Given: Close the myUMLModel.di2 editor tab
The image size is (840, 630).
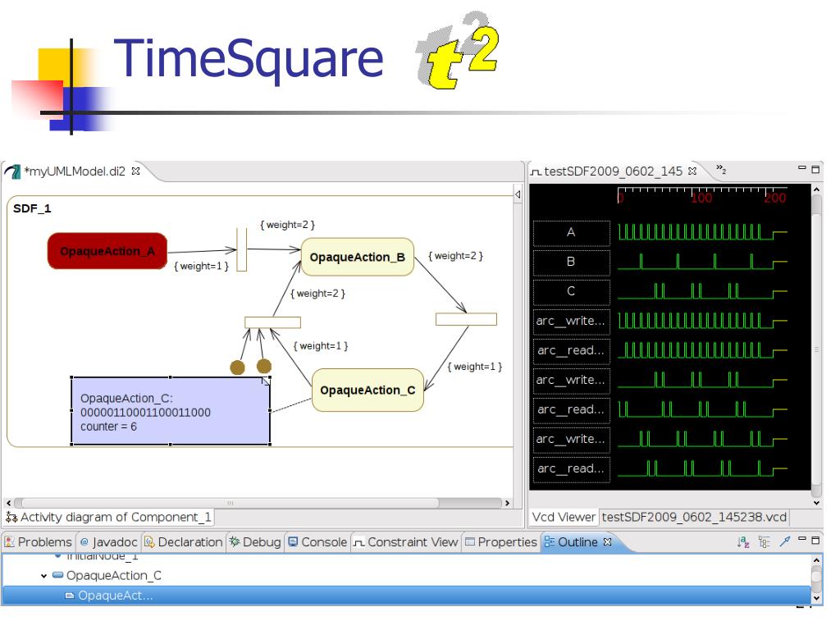Looking at the screenshot, I should [136, 171].
